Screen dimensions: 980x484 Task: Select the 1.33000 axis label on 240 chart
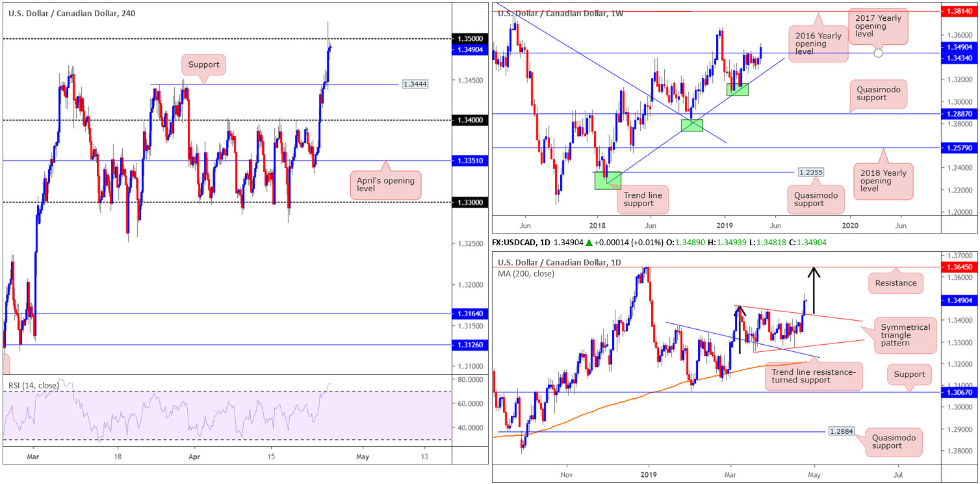click(470, 202)
